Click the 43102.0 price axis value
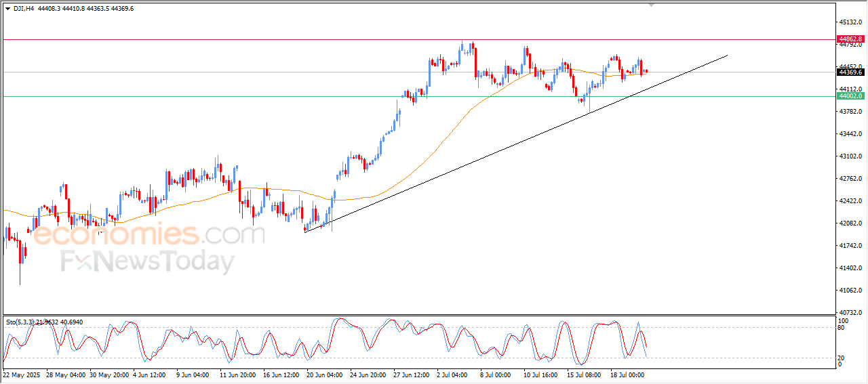 click(x=851, y=156)
